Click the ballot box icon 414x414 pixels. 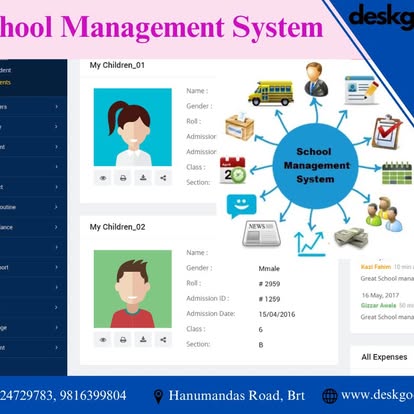pyautogui.click(x=240, y=127)
